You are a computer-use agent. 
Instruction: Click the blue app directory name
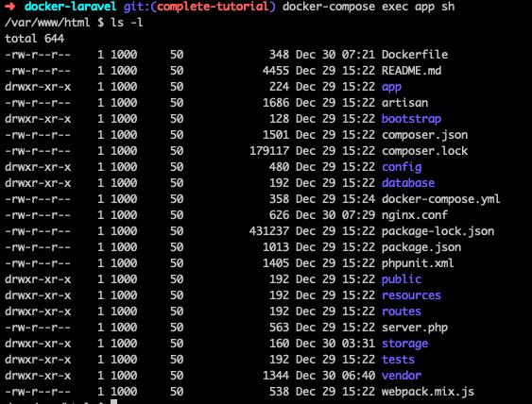click(391, 87)
